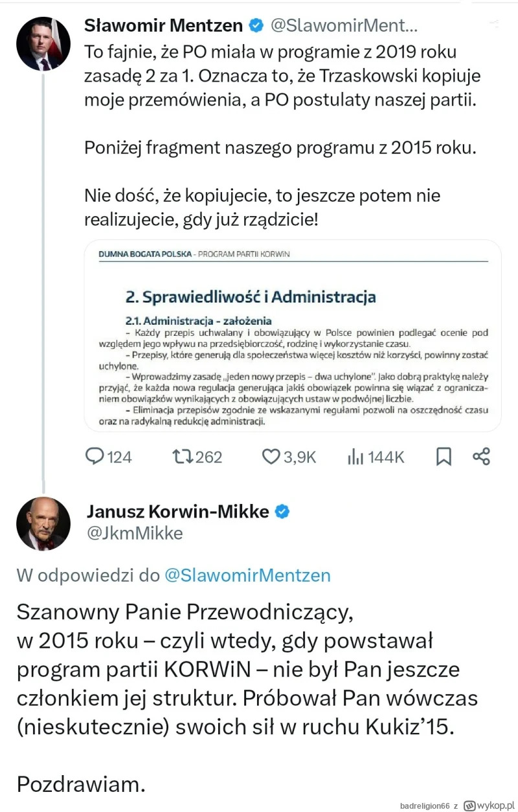Like the tweet via the heart icon
Image resolution: width=518 pixels, height=812 pixels.
[x=271, y=457]
